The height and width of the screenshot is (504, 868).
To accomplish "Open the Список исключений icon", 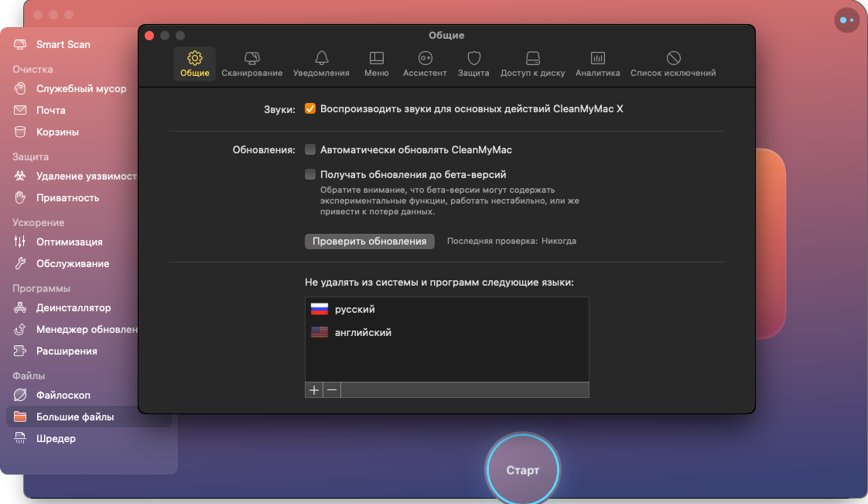I will pyautogui.click(x=673, y=59).
